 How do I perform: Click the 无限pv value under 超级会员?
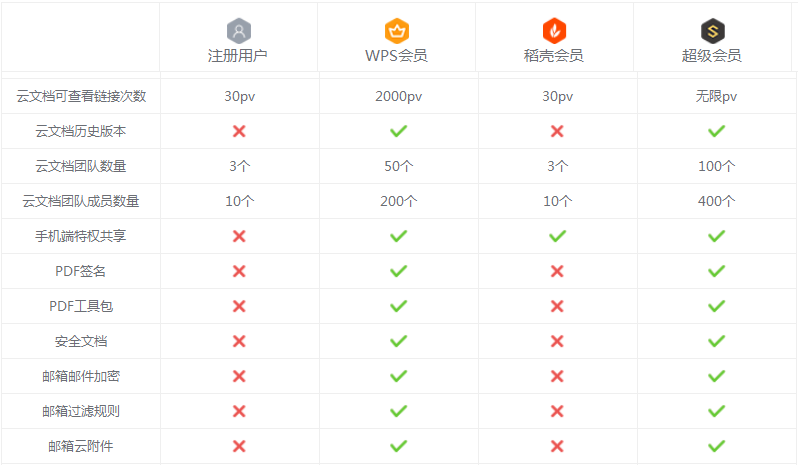716,96
